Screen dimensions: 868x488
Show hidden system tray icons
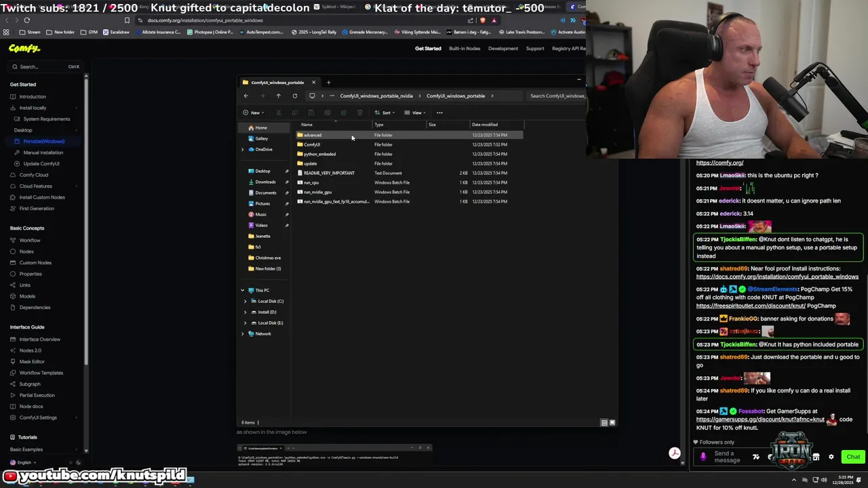click(794, 480)
